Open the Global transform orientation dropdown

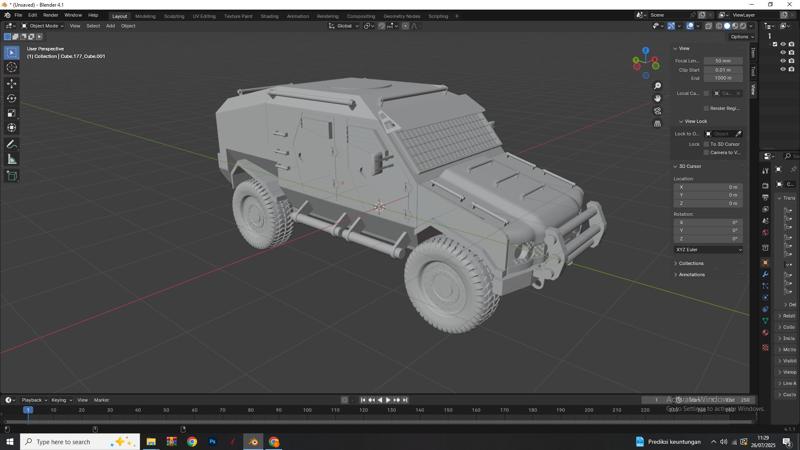point(343,26)
